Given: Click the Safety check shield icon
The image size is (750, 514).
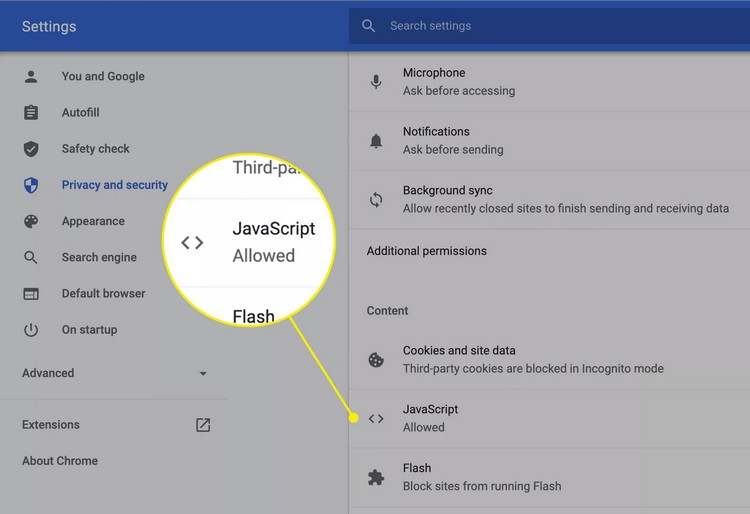Looking at the screenshot, I should coord(31,149).
